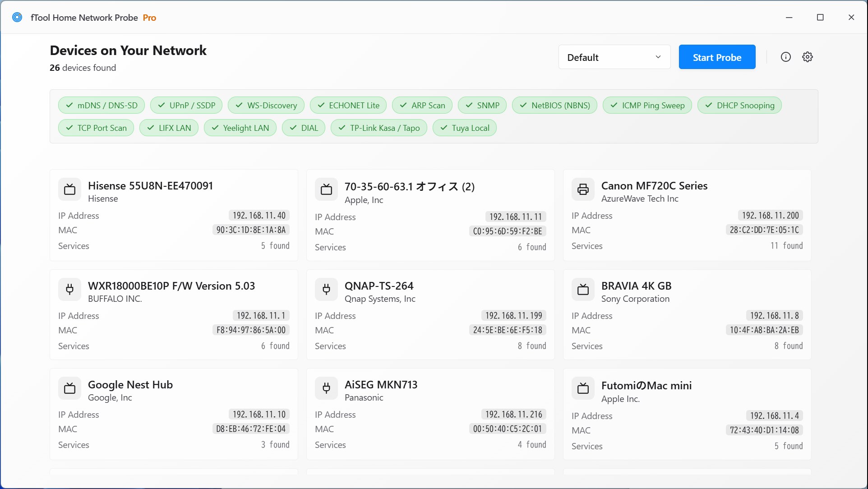Viewport: 868px width, 489px height.
Task: Open the settings gear icon
Action: [x=808, y=57]
